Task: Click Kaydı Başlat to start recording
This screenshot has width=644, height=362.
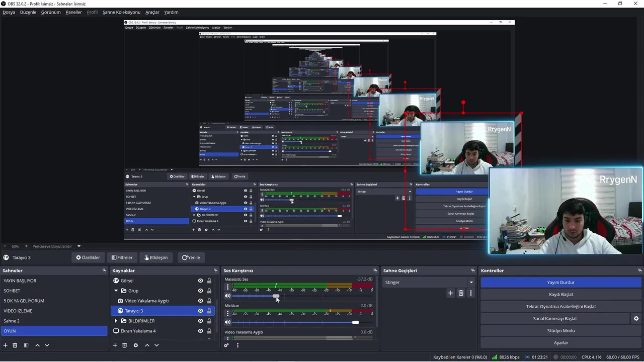Action: (x=561, y=295)
